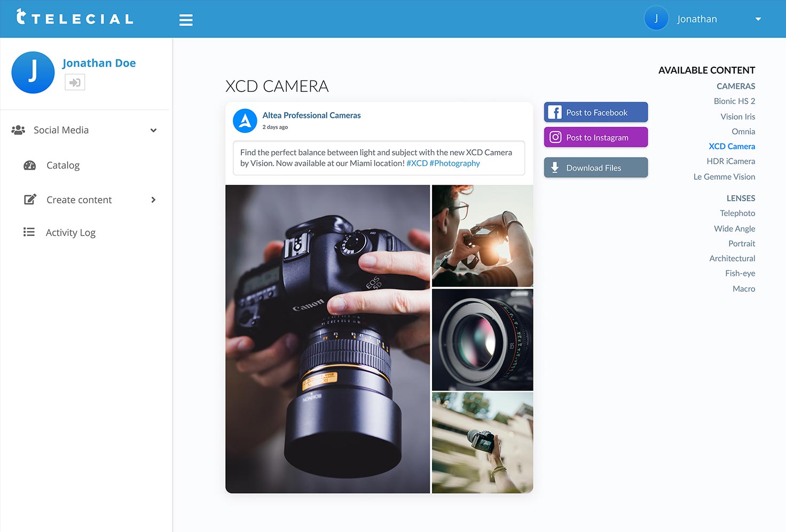Select Telephoto under Lenses

[737, 213]
